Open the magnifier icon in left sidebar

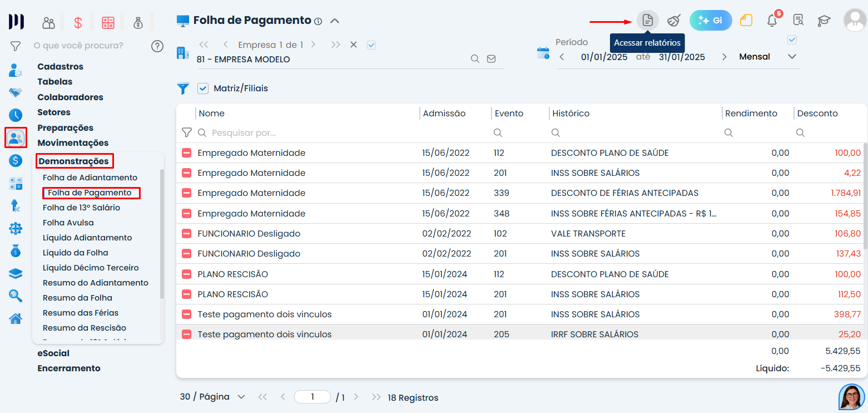pyautogui.click(x=16, y=296)
